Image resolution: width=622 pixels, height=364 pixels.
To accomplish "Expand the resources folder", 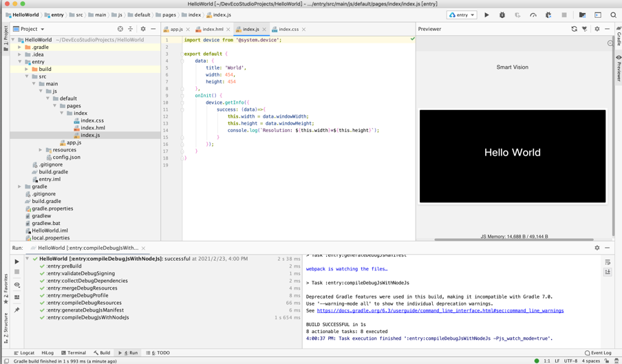I will click(x=41, y=150).
